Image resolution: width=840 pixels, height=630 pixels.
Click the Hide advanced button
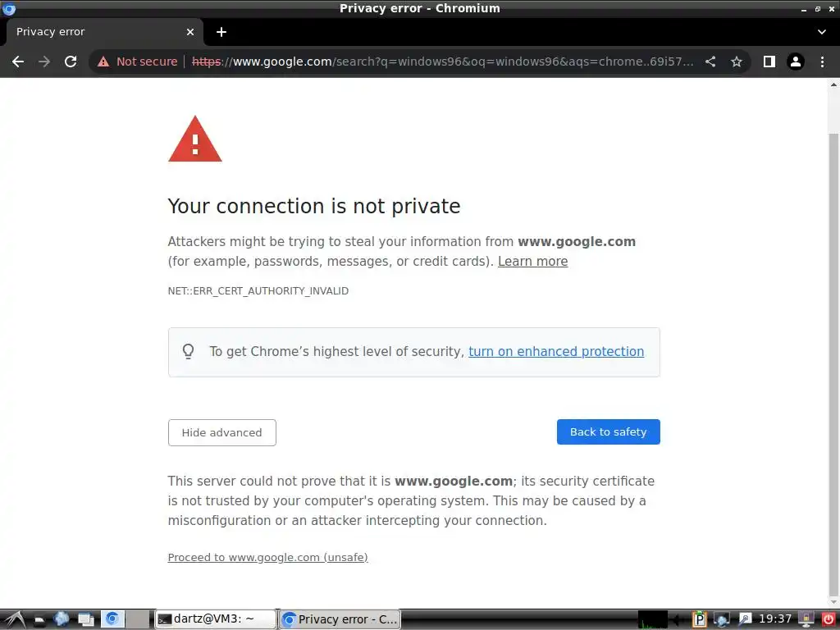tap(221, 432)
